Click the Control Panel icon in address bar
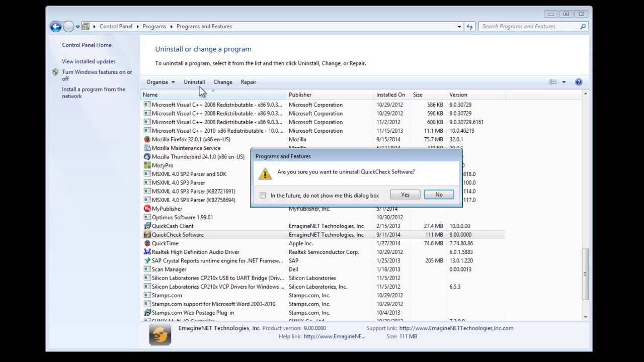Viewport: 644px width, 362px height. tap(86, 27)
